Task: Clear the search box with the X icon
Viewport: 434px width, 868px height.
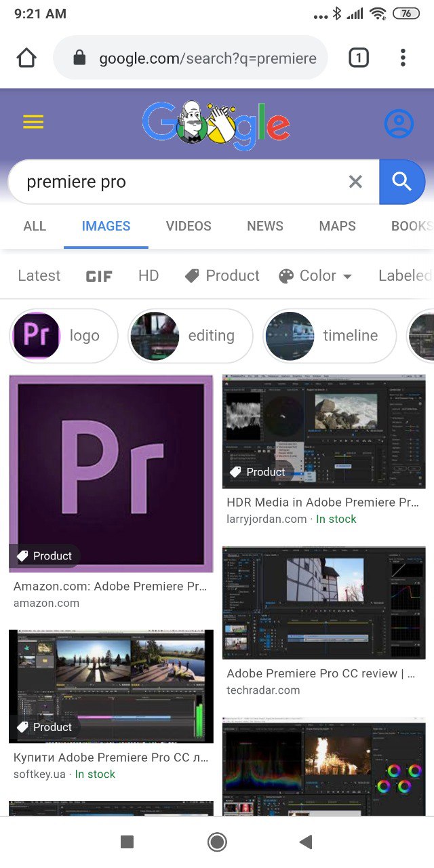Action: pos(355,182)
